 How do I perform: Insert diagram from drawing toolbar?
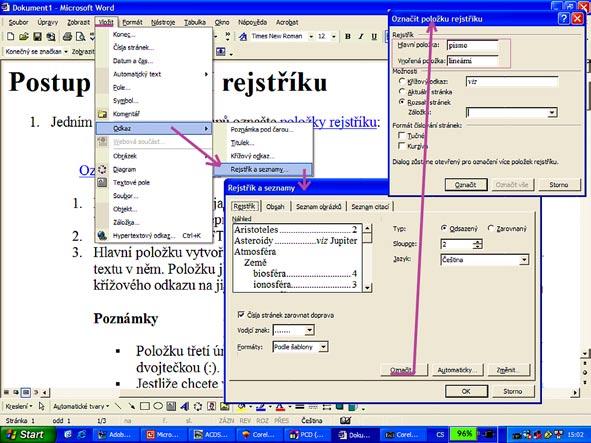(198, 406)
